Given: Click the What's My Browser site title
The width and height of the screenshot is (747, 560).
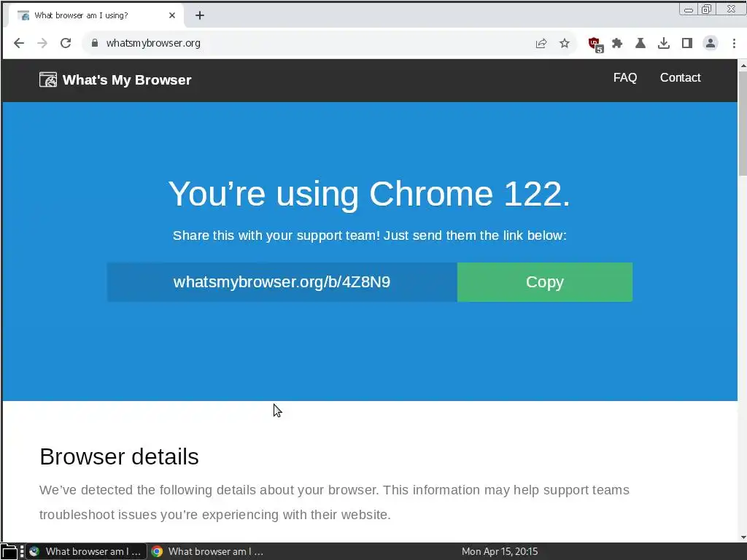Looking at the screenshot, I should (127, 80).
